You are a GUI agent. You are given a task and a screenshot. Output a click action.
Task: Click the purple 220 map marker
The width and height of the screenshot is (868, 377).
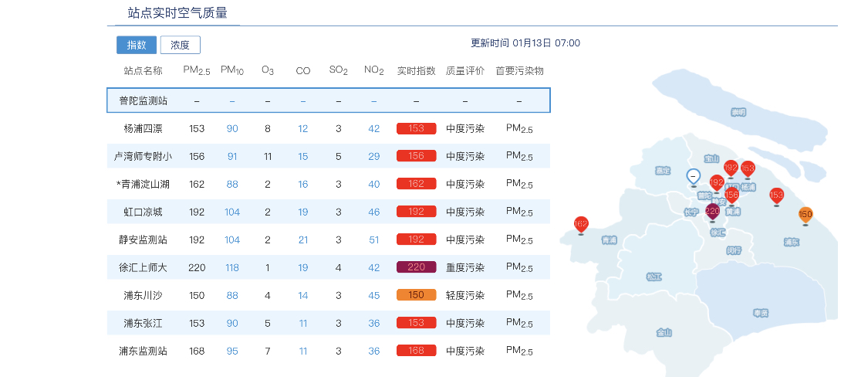coord(712,211)
